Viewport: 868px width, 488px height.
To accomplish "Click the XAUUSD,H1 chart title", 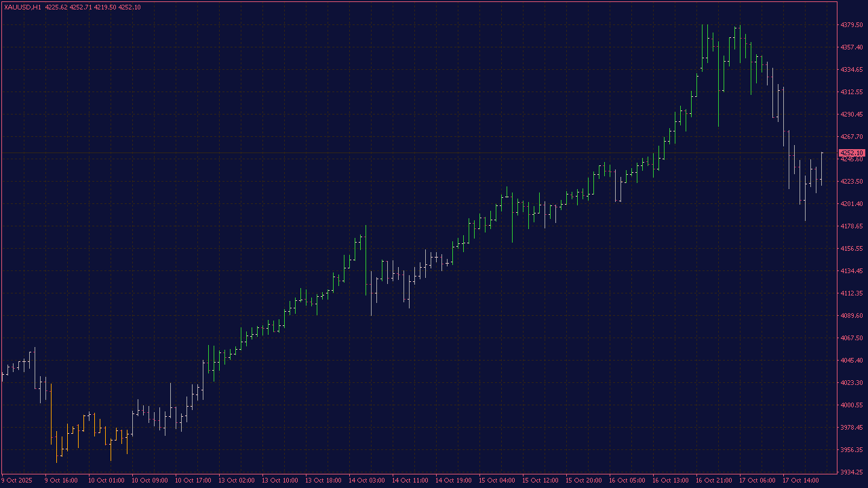I will 22,5.
